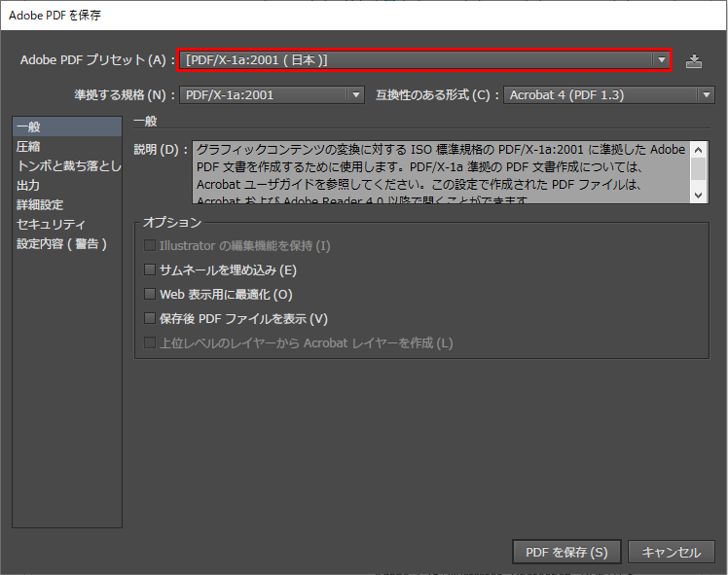This screenshot has height=575, width=728.
Task: Open the 準拠する規格 dropdown
Action: [272, 94]
